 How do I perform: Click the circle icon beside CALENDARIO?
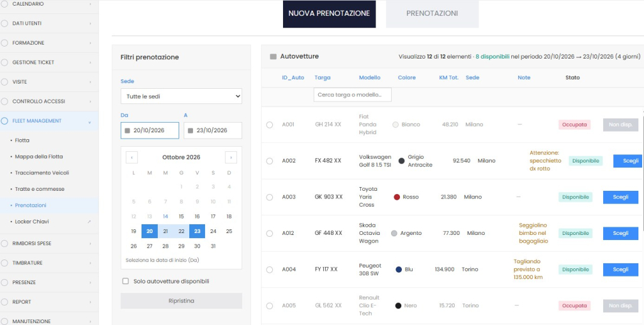4,4
